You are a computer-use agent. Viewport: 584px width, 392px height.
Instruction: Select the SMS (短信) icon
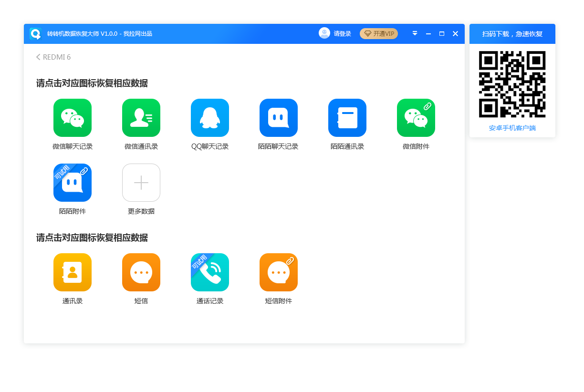[x=141, y=272]
